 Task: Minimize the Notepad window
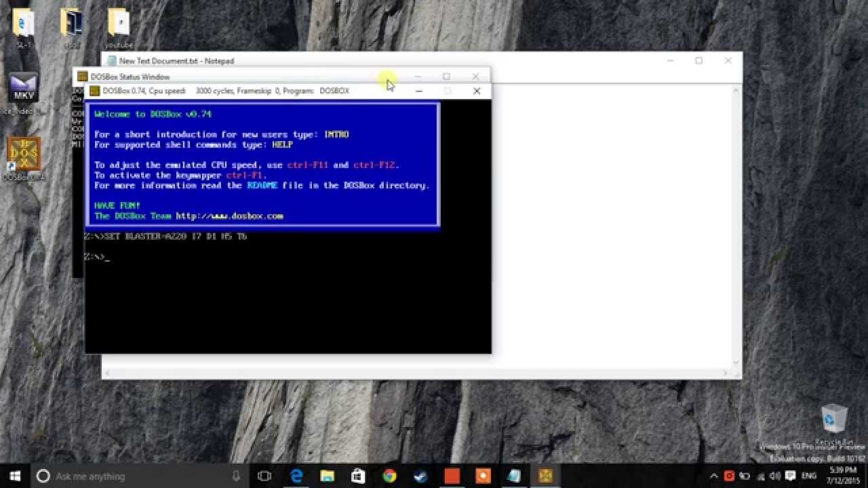(670, 60)
